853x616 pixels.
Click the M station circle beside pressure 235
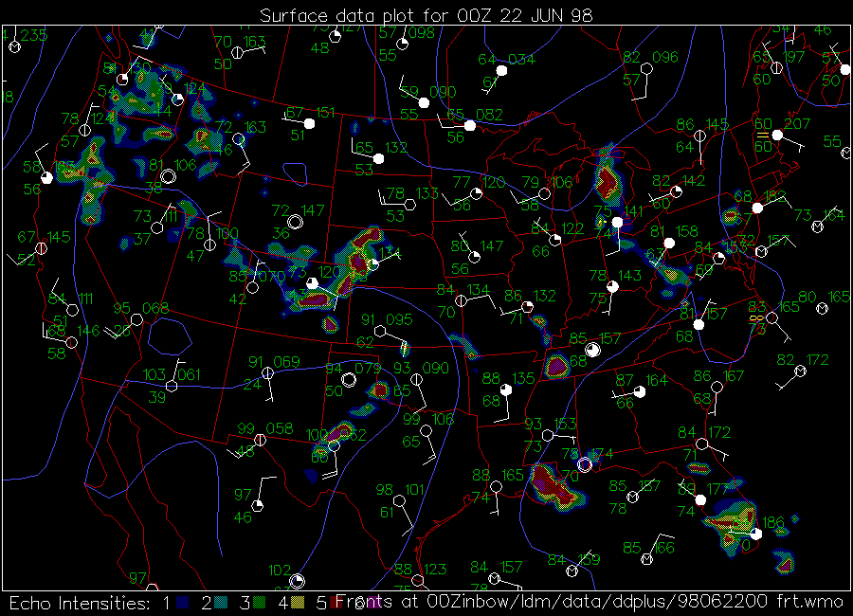14,46
